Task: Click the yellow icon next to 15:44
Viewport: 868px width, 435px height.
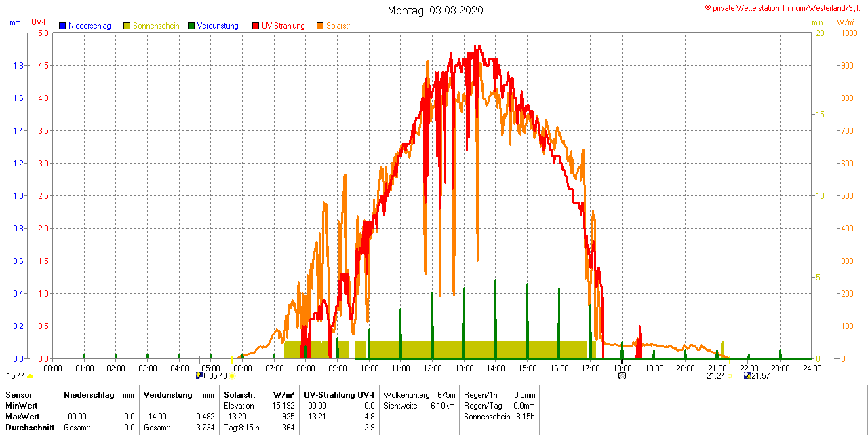Action: [x=30, y=375]
